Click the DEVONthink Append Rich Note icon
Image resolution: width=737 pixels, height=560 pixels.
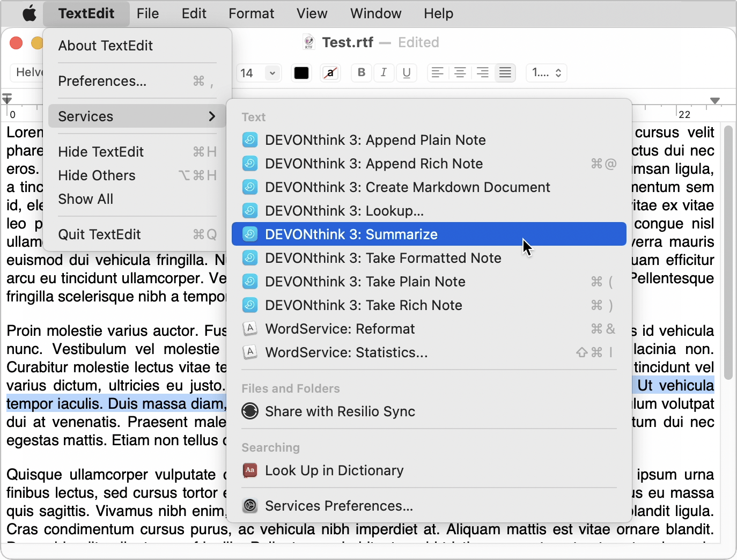click(x=250, y=164)
